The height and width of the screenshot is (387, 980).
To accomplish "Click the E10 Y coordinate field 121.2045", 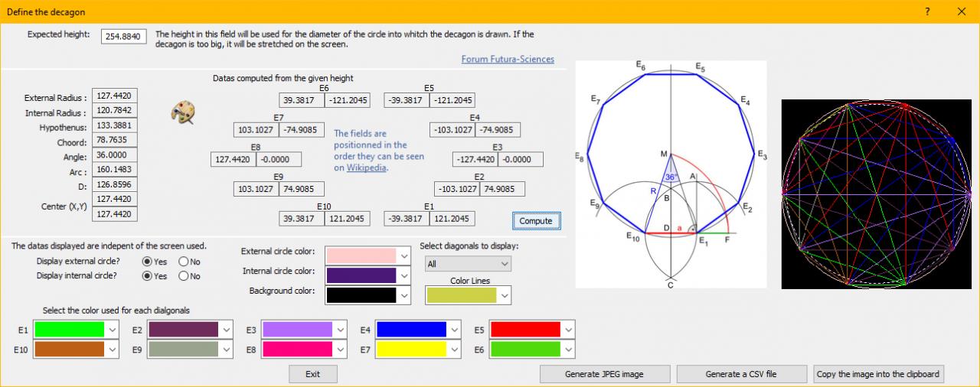I will pos(348,219).
